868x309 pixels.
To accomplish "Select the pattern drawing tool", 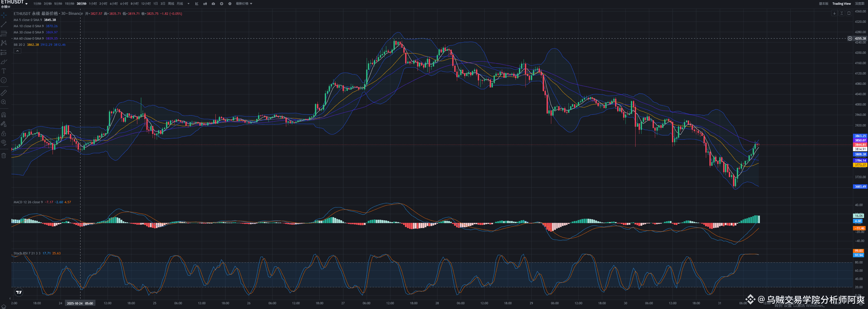I will tap(4, 43).
